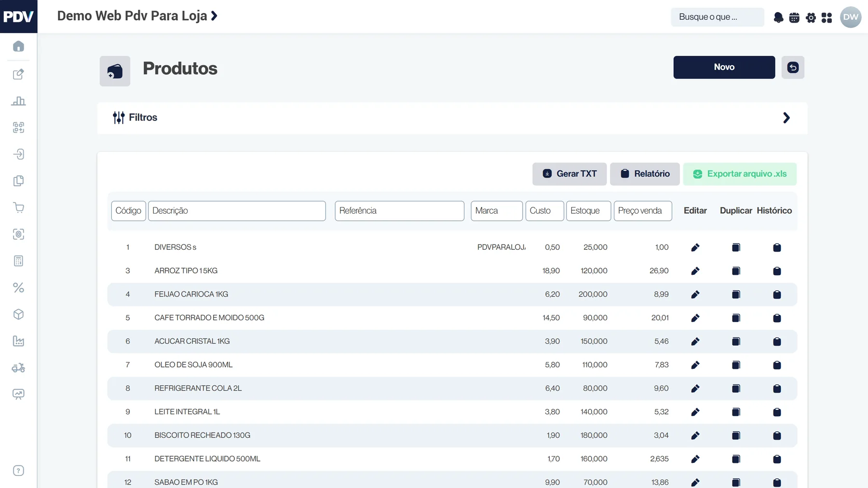This screenshot has width=868, height=488.
Task: Open the home icon in sidebar
Action: point(18,46)
